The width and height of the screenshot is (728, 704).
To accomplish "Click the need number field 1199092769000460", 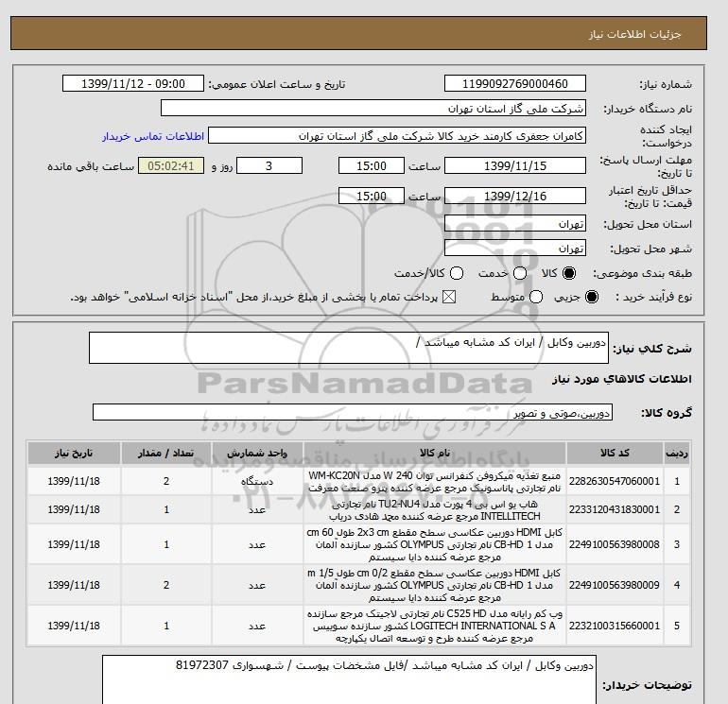I will tap(515, 83).
